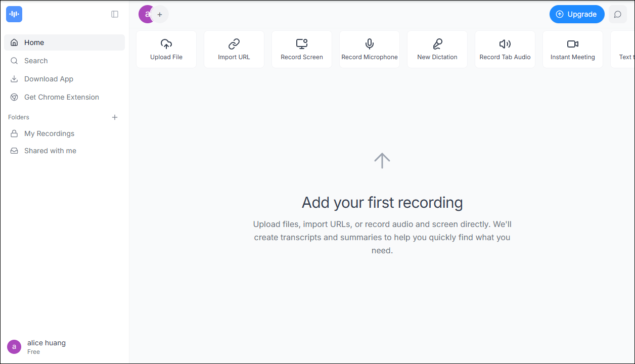Open Get Chrome Extension
Screen dimensions: 635x364
[x=61, y=97]
